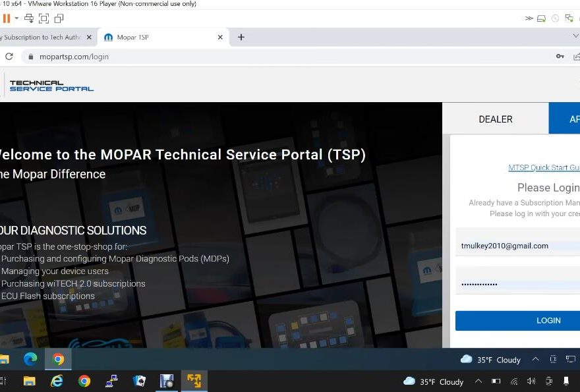Launch Internet Explorer from host taskbar
This screenshot has width=580, height=392.
57,381
